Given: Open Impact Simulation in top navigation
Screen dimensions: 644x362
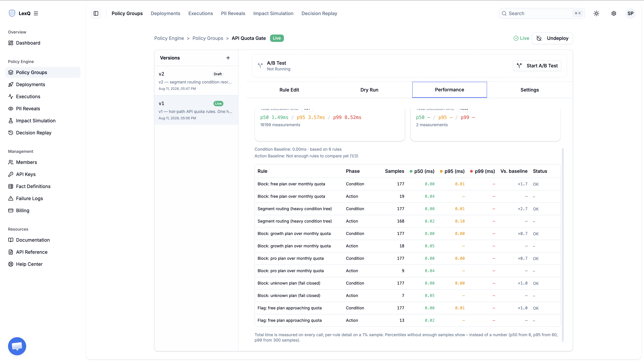Looking at the screenshot, I should 273,13.
